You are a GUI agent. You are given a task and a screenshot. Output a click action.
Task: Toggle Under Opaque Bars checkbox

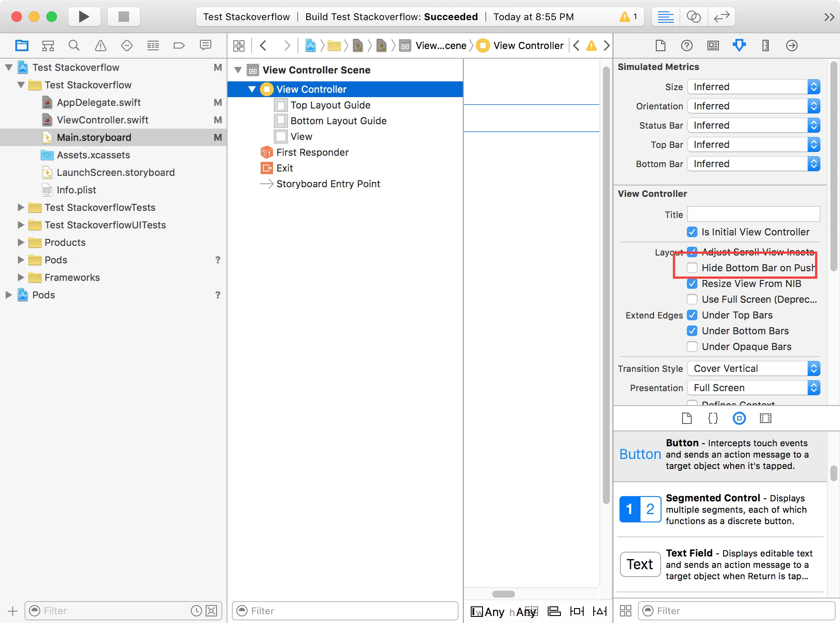692,346
